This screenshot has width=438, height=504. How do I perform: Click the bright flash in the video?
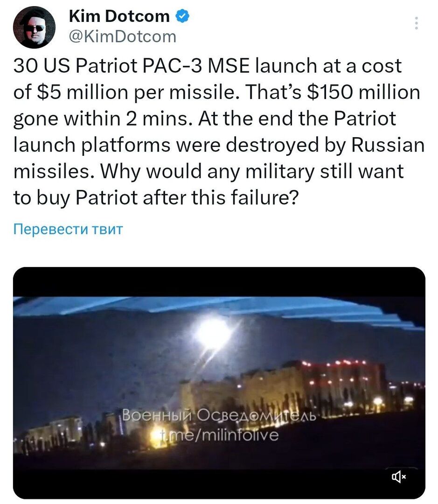pyautogui.click(x=212, y=332)
